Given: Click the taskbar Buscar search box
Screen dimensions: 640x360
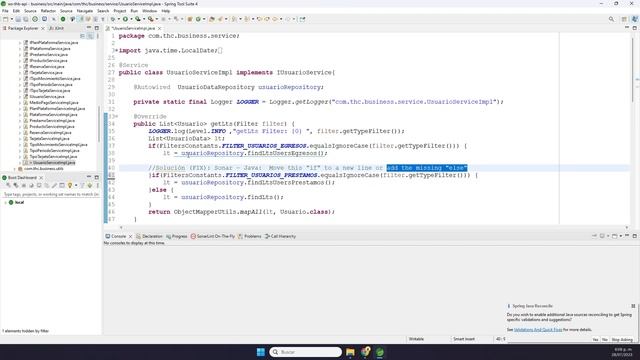Looking at the screenshot, I should pyautogui.click(x=305, y=352).
